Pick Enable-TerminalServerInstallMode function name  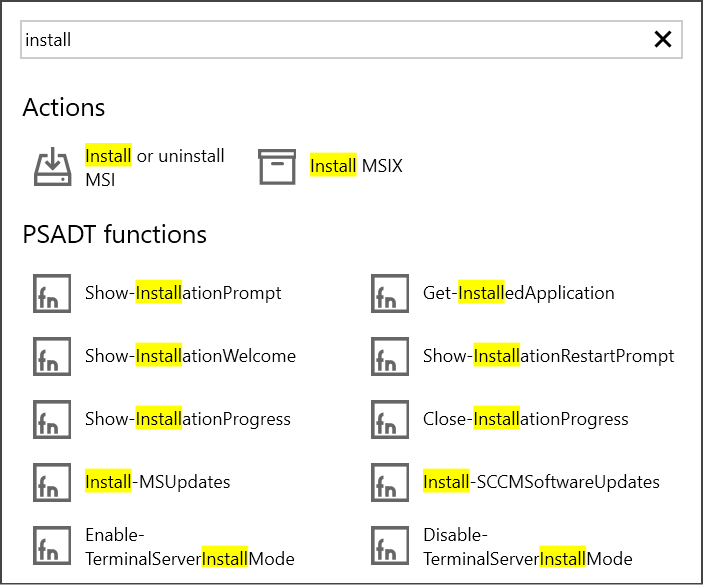pos(190,547)
